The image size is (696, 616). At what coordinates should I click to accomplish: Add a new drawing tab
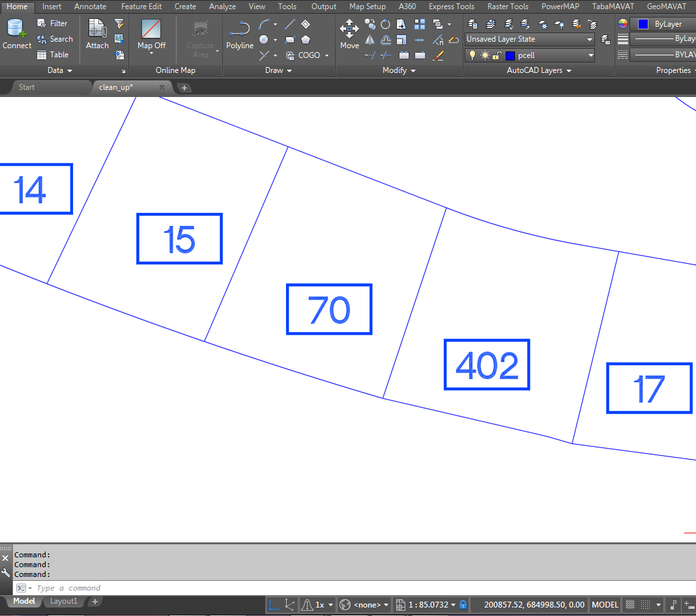coord(184,88)
